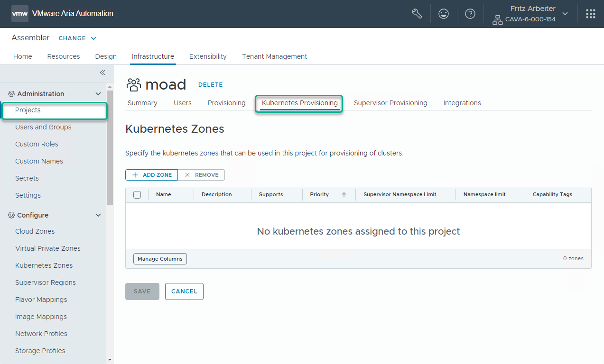Click the ADD ZONE button
The width and height of the screenshot is (604, 364).
151,175
